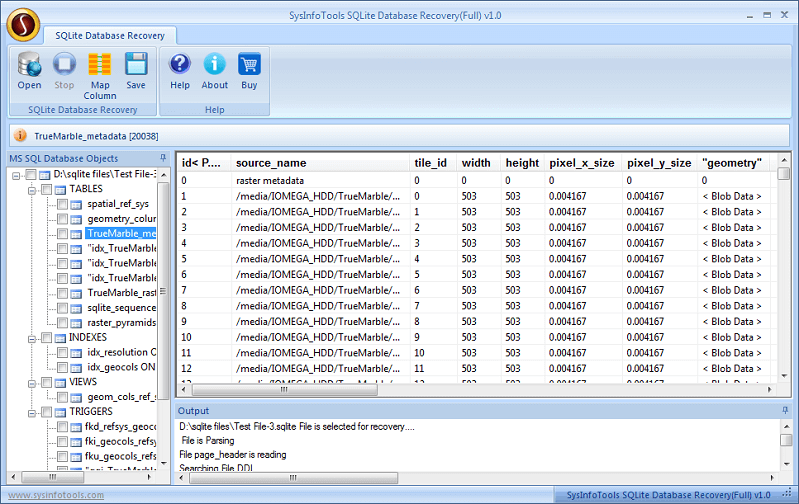Click the id column header
Screen dimensions: 799x504
point(204,163)
